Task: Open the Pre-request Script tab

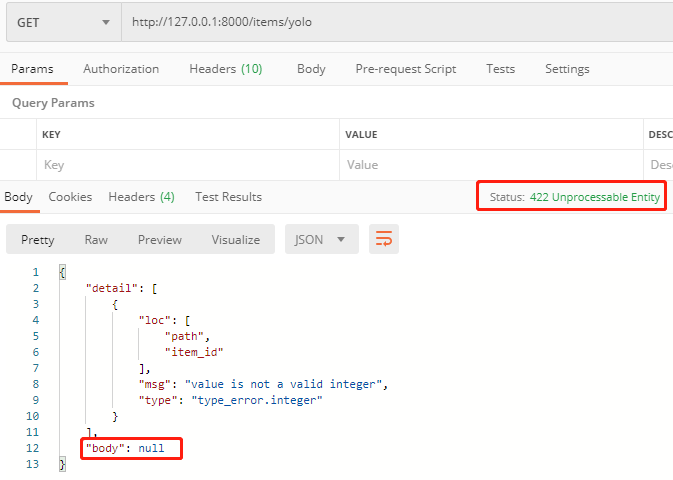Action: point(405,69)
